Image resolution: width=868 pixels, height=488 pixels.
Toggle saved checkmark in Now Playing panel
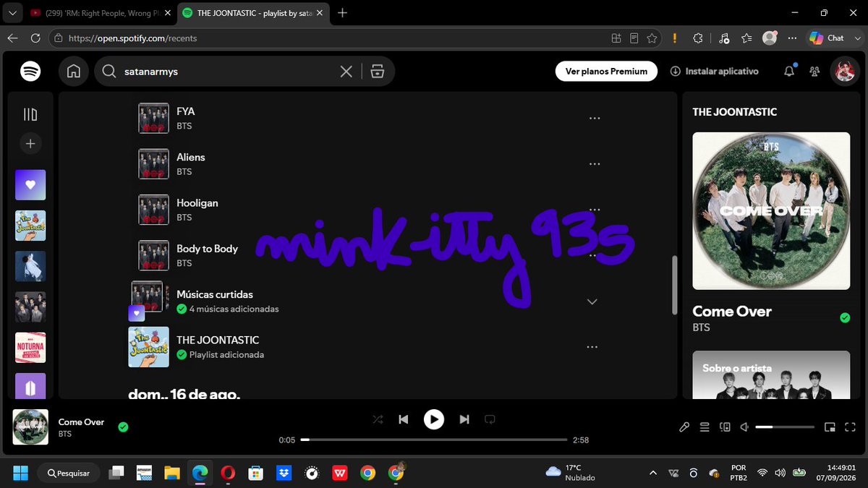coord(844,318)
